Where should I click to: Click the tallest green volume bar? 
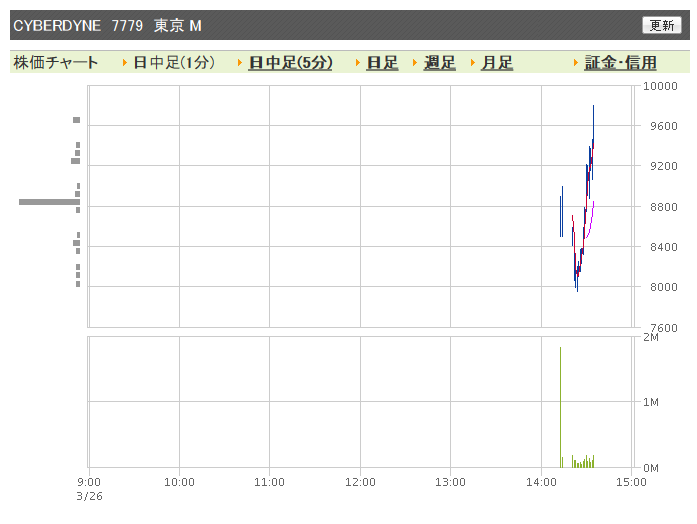coord(561,407)
